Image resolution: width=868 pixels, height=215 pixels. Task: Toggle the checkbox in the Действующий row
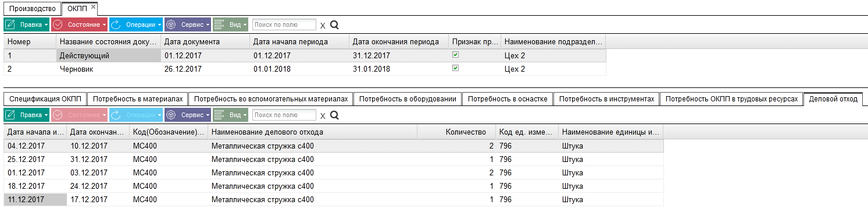pyautogui.click(x=455, y=55)
